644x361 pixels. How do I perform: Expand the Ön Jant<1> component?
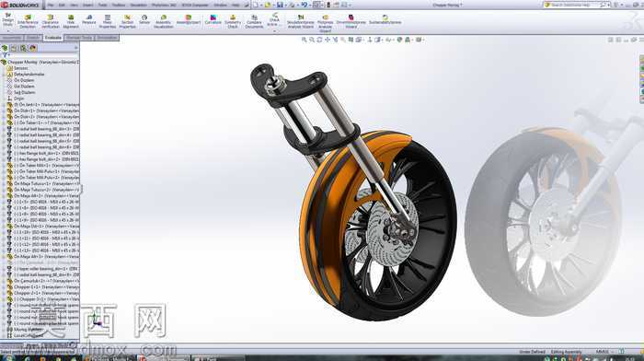(x=4, y=105)
